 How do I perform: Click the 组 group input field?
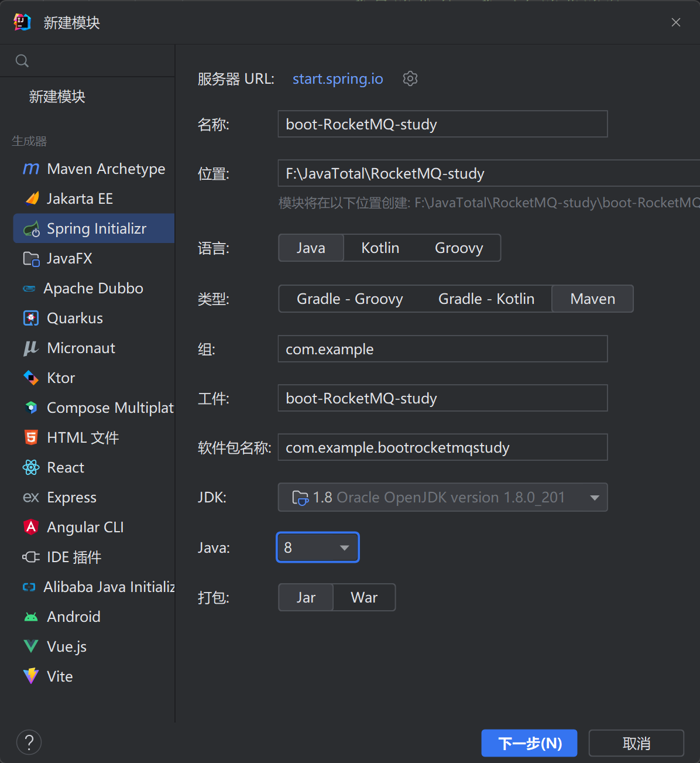click(442, 349)
